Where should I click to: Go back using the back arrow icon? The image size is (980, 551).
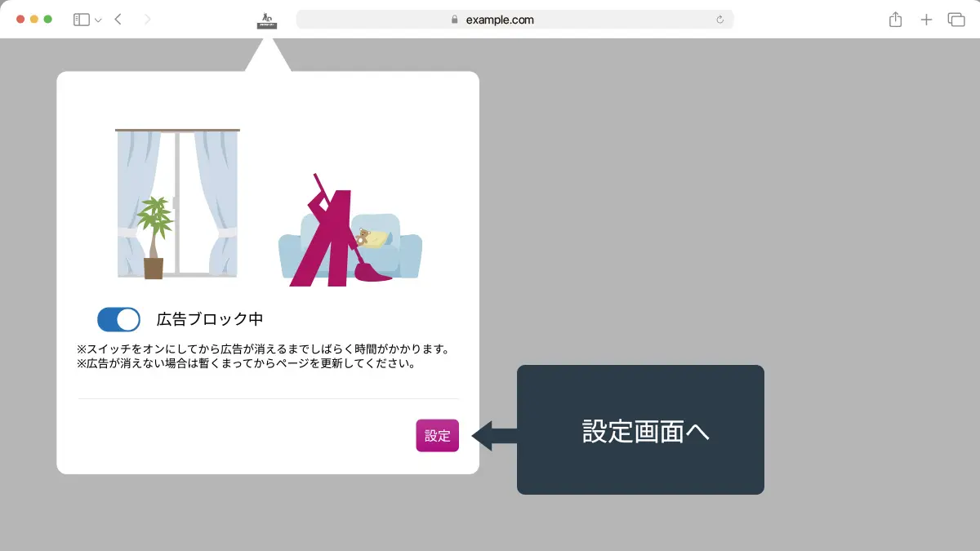pyautogui.click(x=117, y=18)
